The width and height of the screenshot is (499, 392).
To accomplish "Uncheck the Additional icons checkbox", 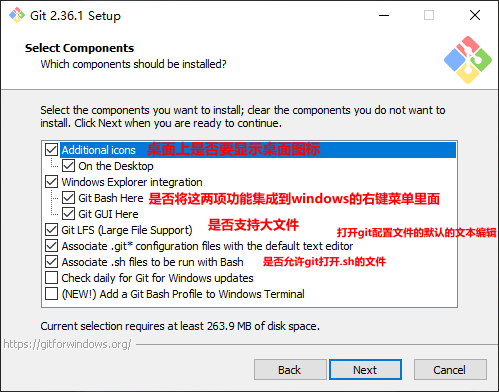I will pyautogui.click(x=51, y=150).
